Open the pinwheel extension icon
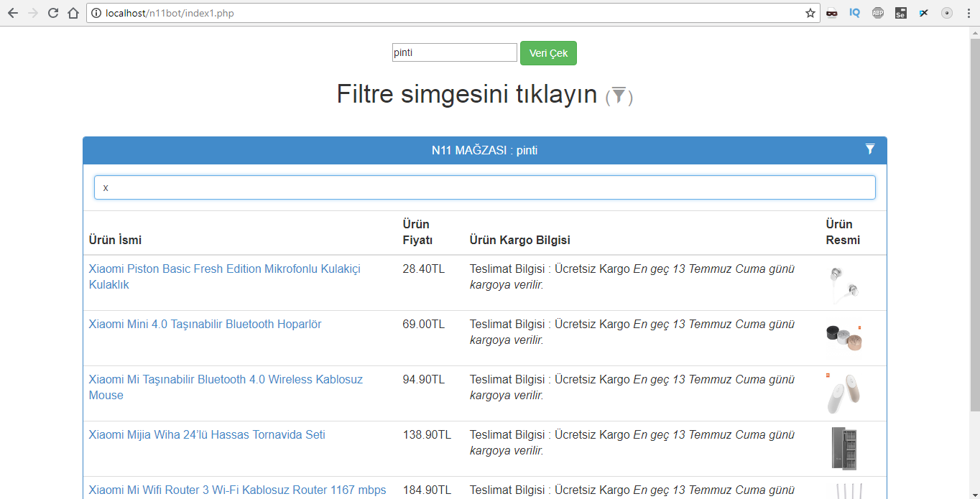This screenshot has width=980, height=499. [924, 13]
